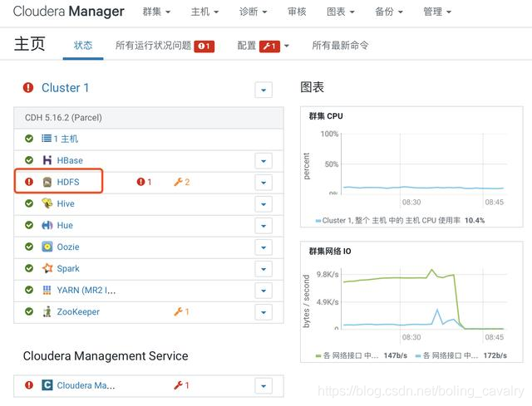Click Spark green health status icon
Viewport: 532px width, 406px height.
[x=29, y=268]
